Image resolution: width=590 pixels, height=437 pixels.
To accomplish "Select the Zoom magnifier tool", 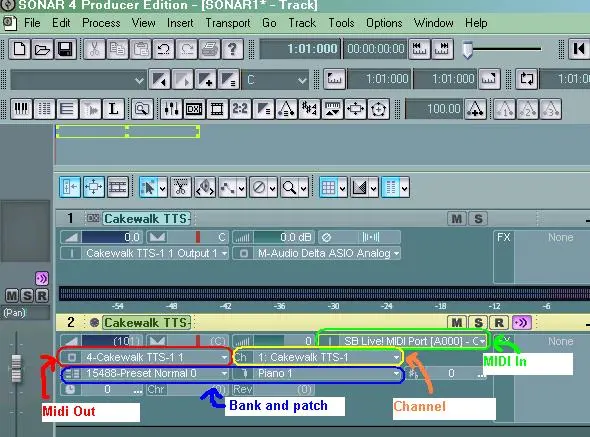I will coord(290,187).
